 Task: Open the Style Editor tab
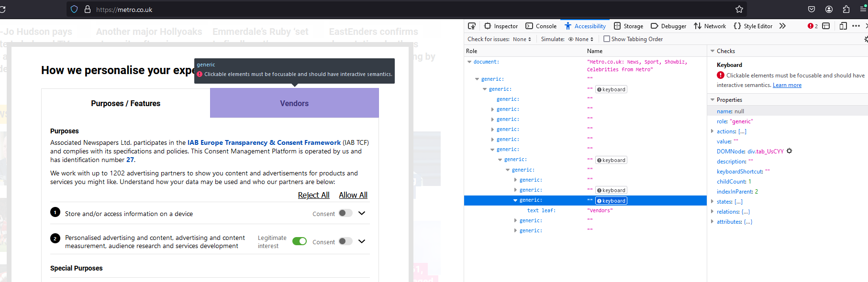753,26
